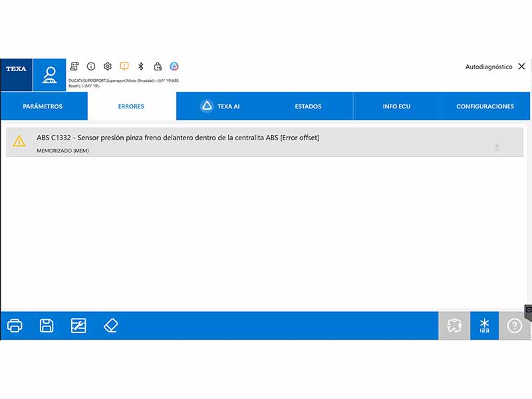Open the colorful TEXA AI round icon
532x399 pixels.
(174, 66)
